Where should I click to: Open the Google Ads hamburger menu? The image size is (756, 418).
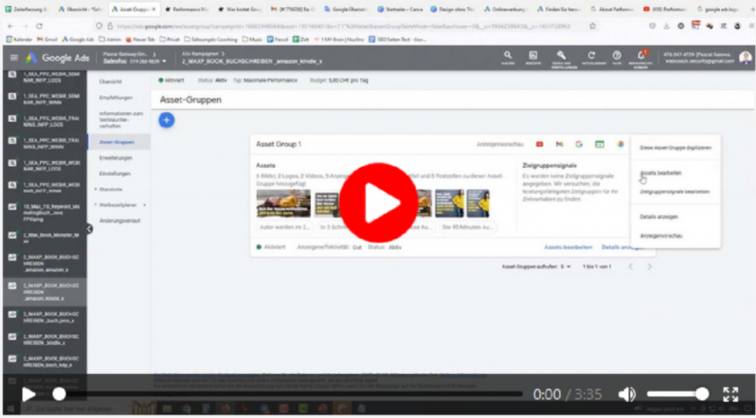click(x=14, y=58)
